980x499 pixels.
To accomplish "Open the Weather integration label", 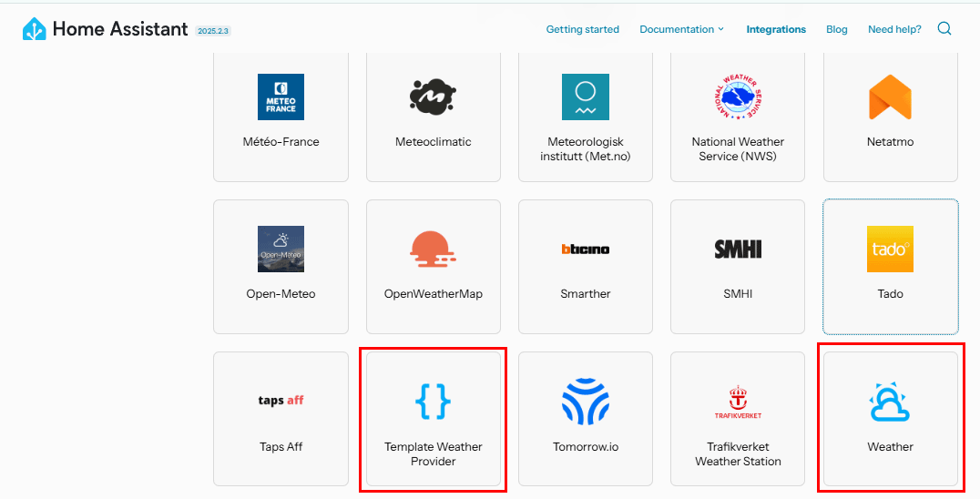I will click(x=890, y=446).
